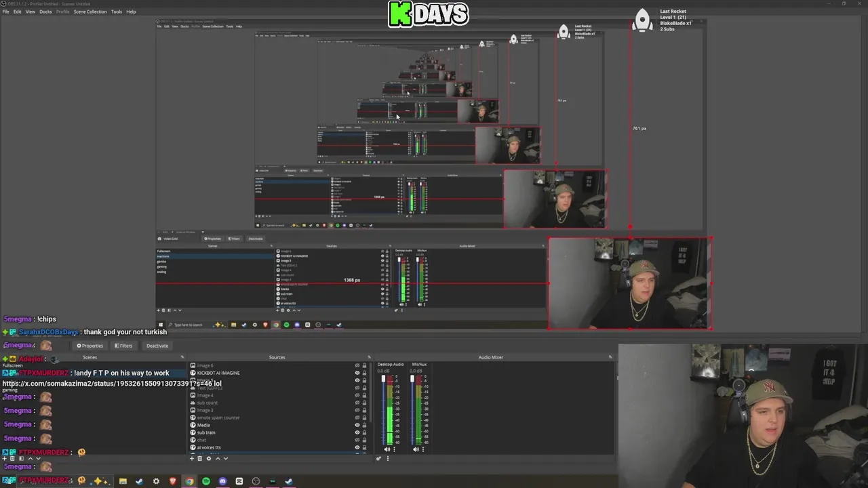Move scene up arrow in Scenes toolbar

(x=30, y=458)
